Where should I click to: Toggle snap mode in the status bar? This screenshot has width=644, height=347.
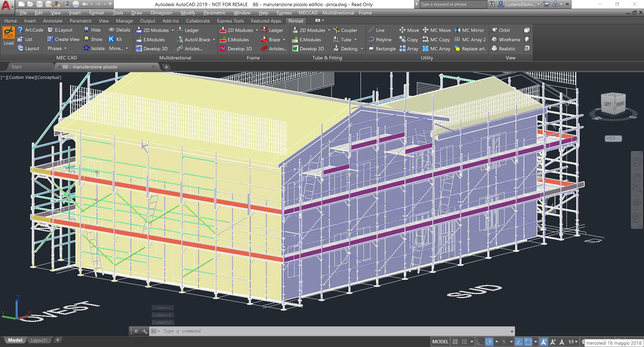465,341
